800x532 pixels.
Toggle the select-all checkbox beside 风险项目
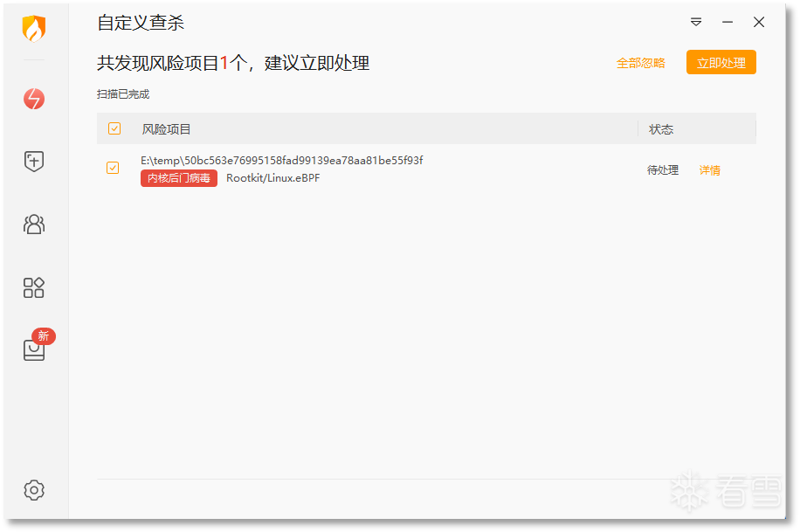(114, 128)
